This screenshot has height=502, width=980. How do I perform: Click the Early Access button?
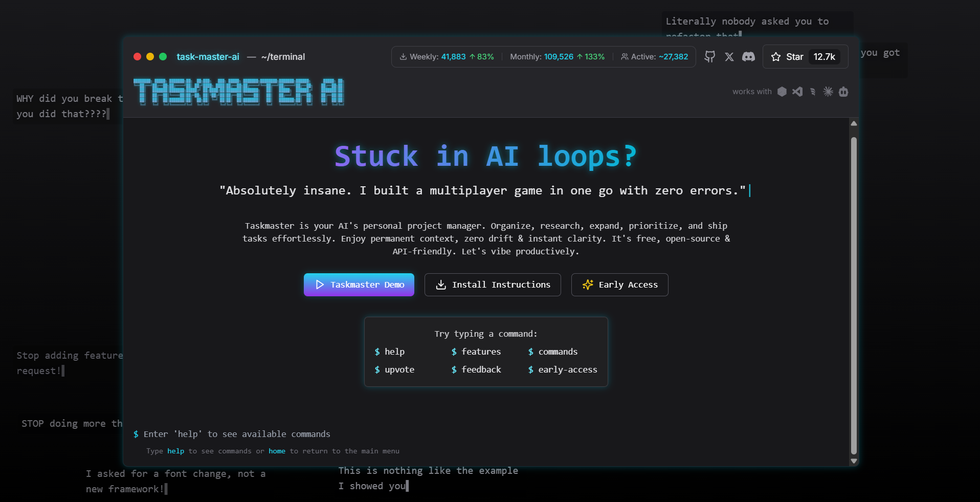[620, 285]
